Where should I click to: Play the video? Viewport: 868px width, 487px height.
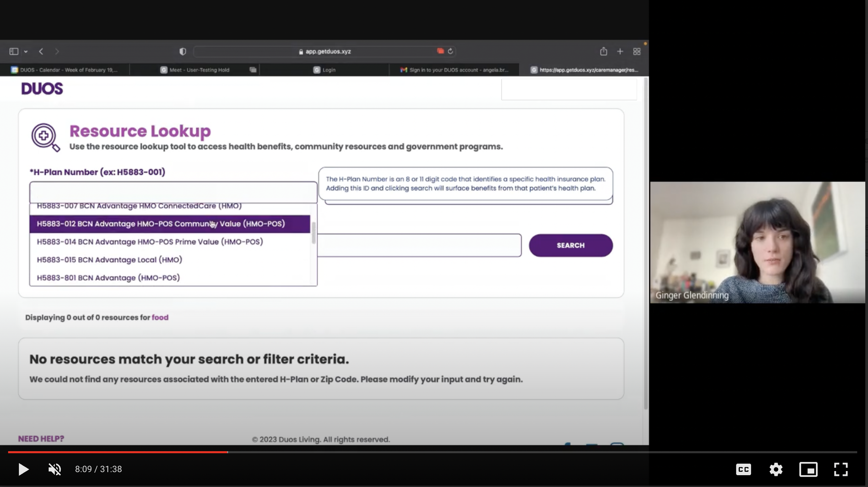pyautogui.click(x=23, y=469)
